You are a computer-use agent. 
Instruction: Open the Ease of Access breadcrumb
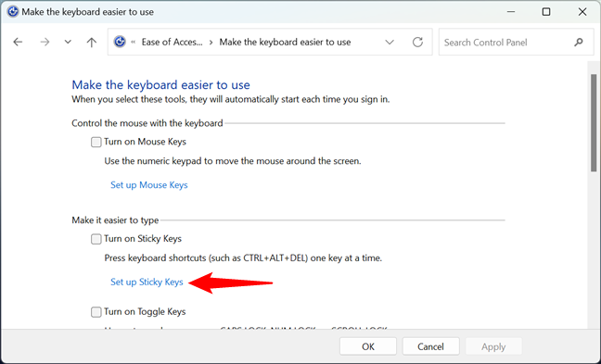coord(172,42)
